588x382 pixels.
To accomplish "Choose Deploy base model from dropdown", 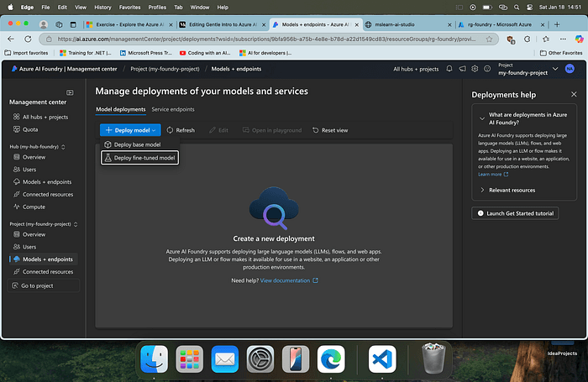I will (x=133, y=144).
